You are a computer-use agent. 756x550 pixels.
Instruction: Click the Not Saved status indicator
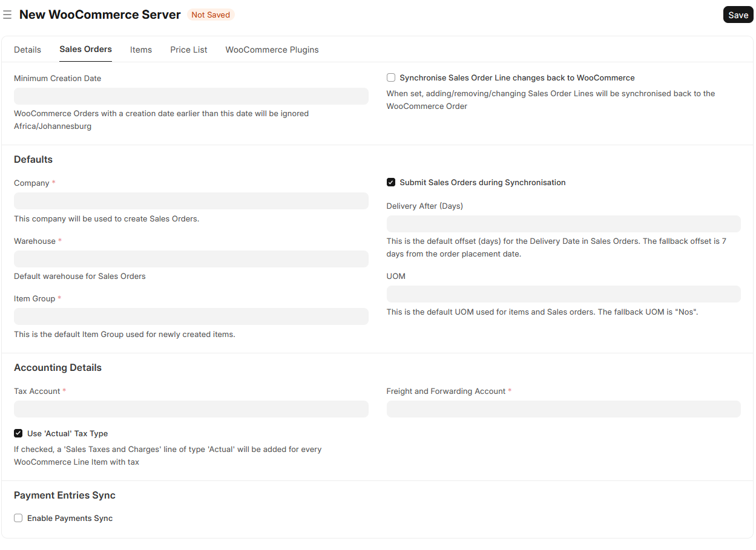click(x=211, y=15)
